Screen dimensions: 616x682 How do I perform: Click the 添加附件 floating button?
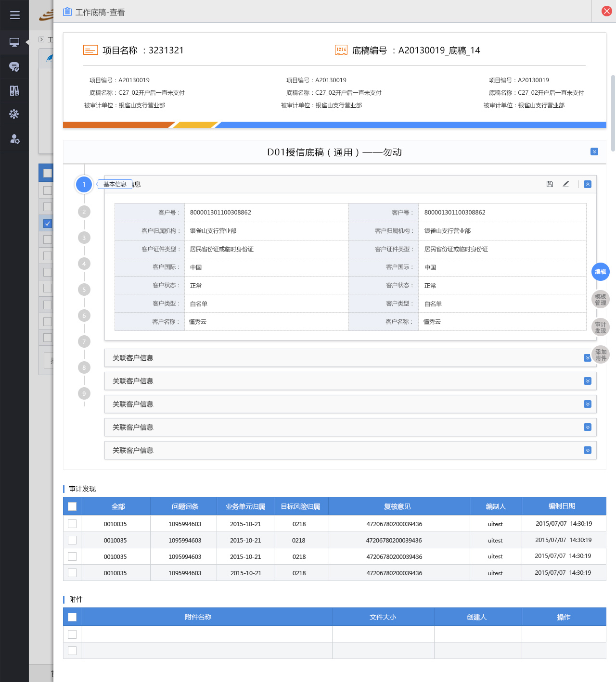coord(600,354)
